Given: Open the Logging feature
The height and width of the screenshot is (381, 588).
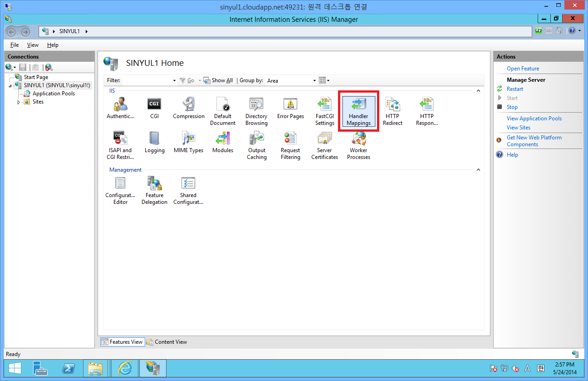Looking at the screenshot, I should click(x=154, y=142).
